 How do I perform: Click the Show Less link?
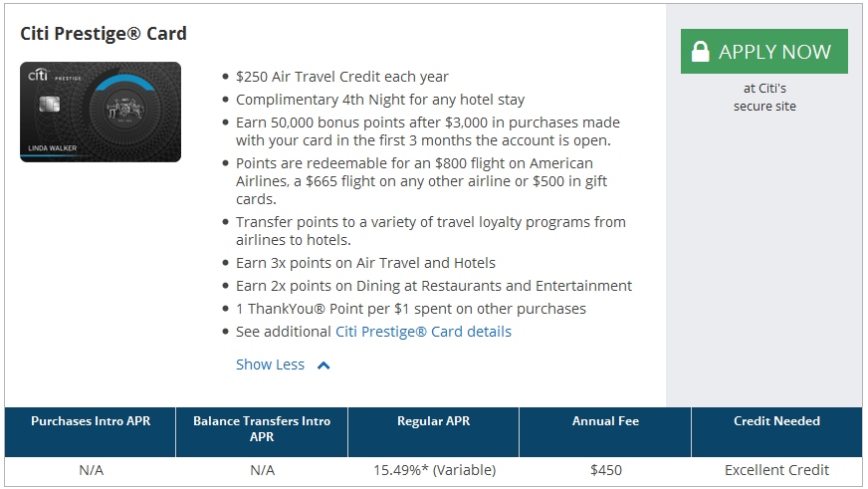pyautogui.click(x=270, y=365)
